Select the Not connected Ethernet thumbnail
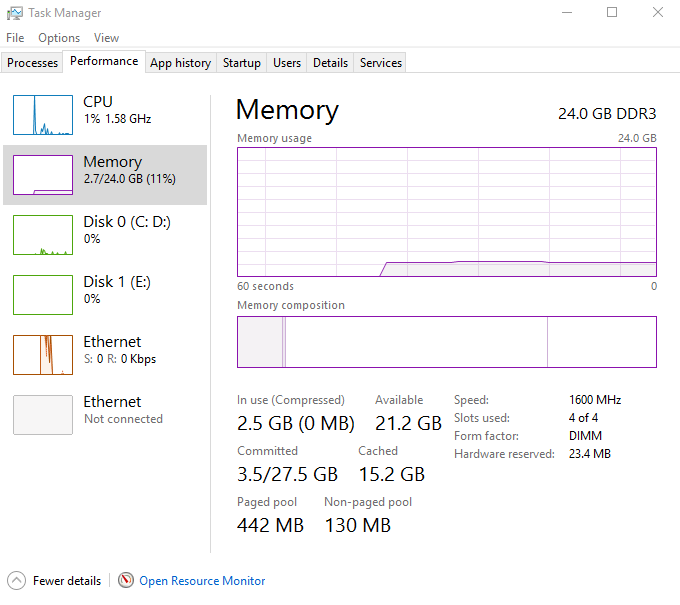Viewport: 680px width, 605px height. click(x=43, y=415)
